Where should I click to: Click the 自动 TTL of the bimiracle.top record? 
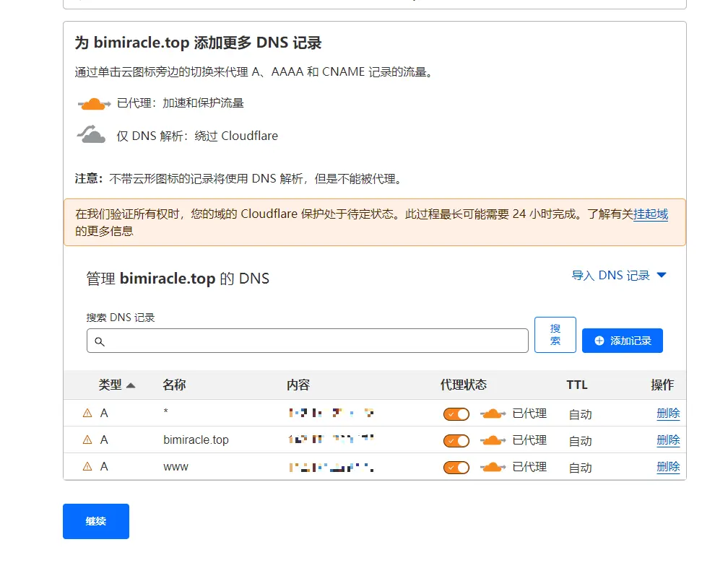(581, 441)
